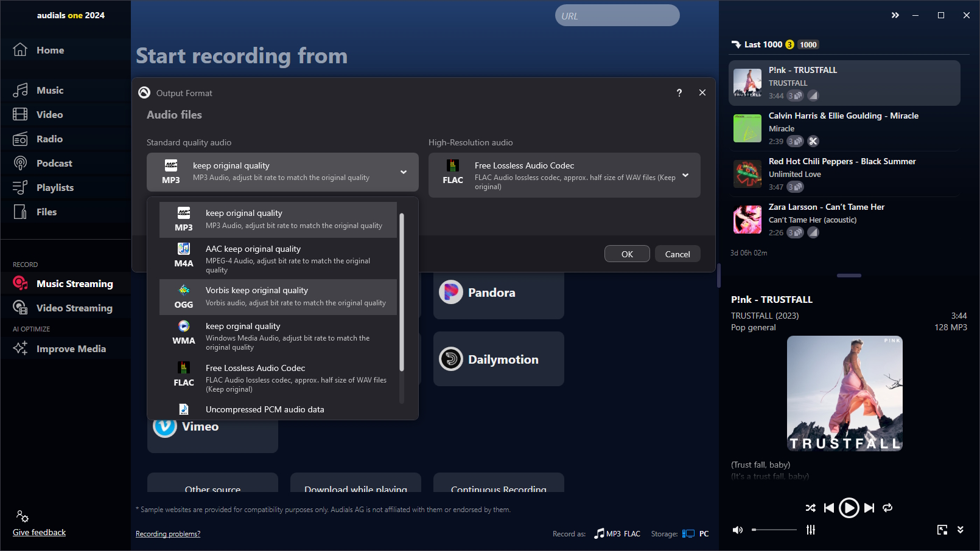The height and width of the screenshot is (551, 980).
Task: Open help for the Output Format dialog
Action: pos(679,93)
